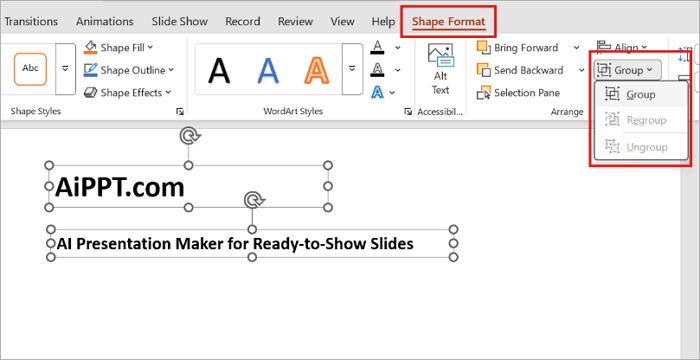The height and width of the screenshot is (360, 700).
Task: Click the Text Fill icon
Action: pos(378,47)
